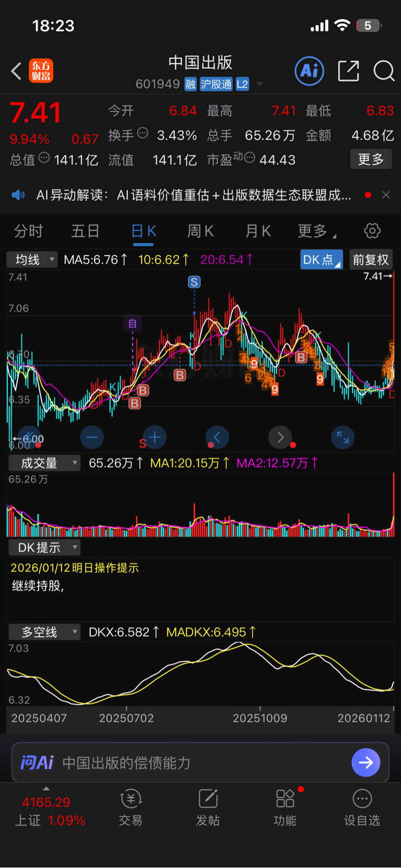Open the DK提示 indicator dropdown
The width and height of the screenshot is (401, 868).
(45, 548)
